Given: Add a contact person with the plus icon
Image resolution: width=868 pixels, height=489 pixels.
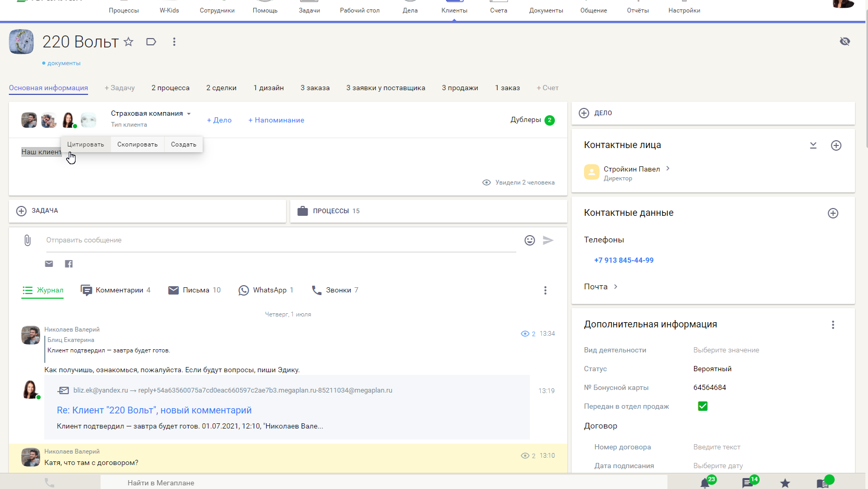Looking at the screenshot, I should (x=836, y=145).
